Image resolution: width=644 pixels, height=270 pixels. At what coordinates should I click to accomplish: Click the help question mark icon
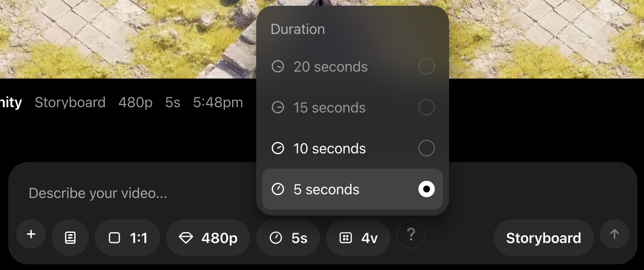(411, 234)
